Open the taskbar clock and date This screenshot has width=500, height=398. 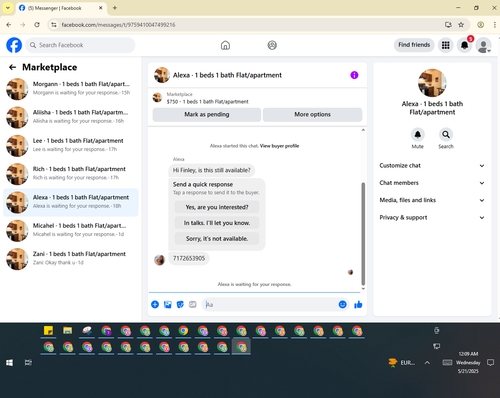468,363
